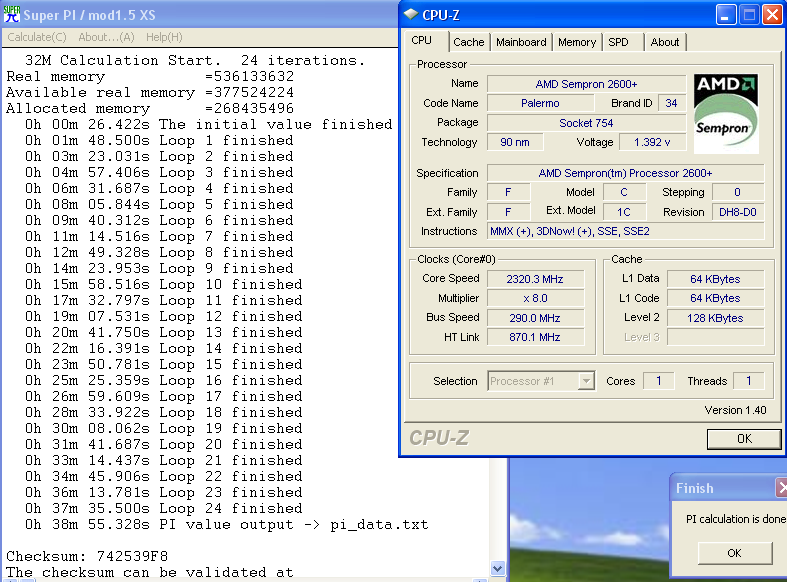The image size is (787, 582).
Task: Click the 'Loop 12 finished' line
Action: [x=164, y=317]
